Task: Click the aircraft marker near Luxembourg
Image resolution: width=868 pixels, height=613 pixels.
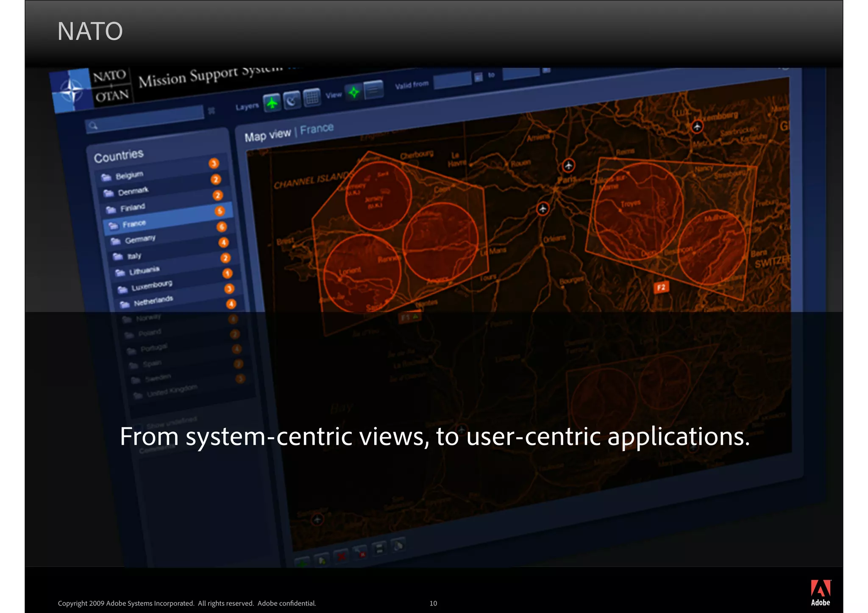Action: coord(697,126)
